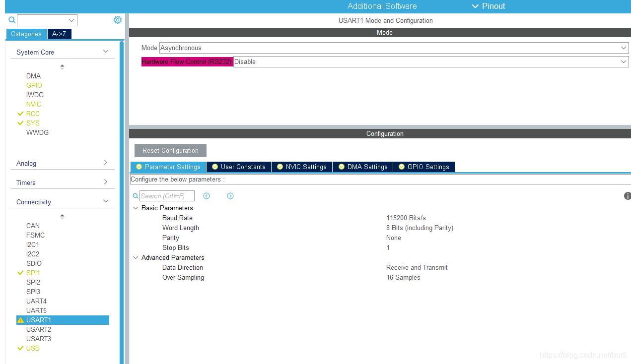Screen dimensions: 631x364
Task: Select UART4 peripheral
Action: click(36, 301)
